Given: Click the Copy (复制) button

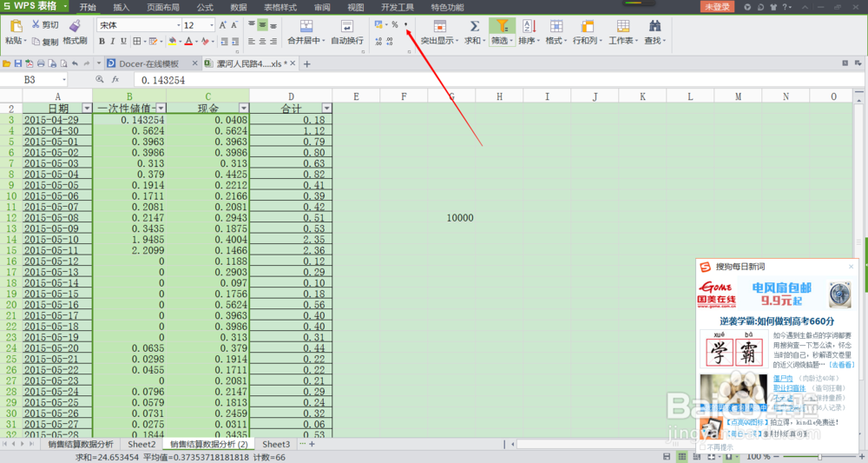Looking at the screenshot, I should (x=45, y=42).
